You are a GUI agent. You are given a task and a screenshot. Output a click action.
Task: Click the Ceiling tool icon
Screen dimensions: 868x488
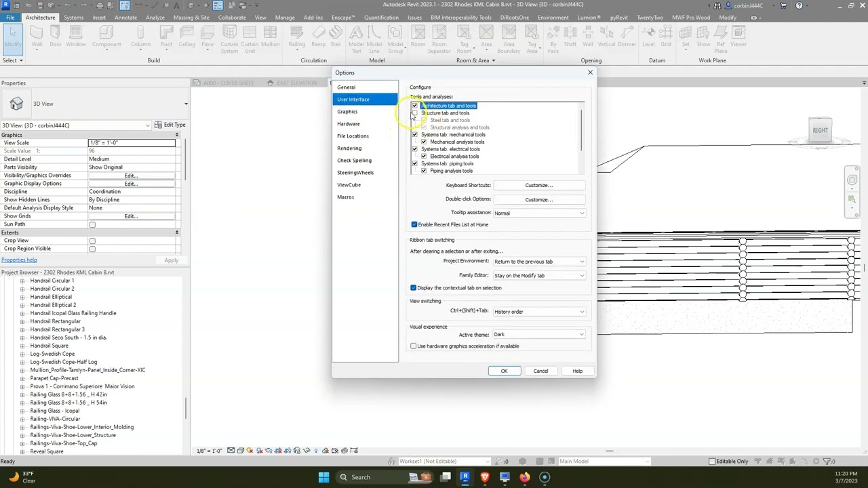187,36
